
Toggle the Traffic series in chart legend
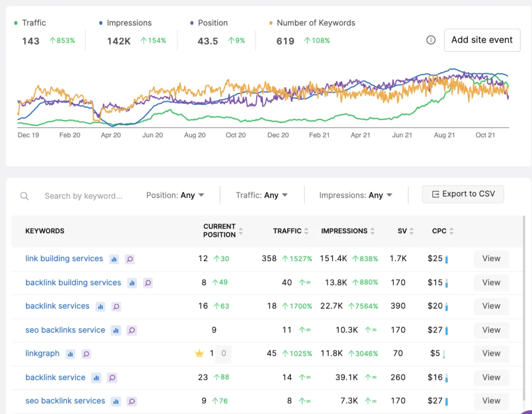point(31,23)
